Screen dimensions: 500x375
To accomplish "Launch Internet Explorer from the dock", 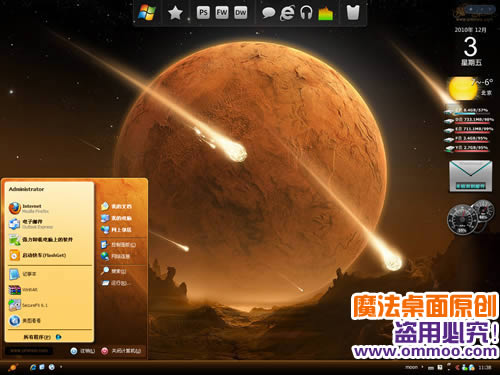I will [287, 13].
